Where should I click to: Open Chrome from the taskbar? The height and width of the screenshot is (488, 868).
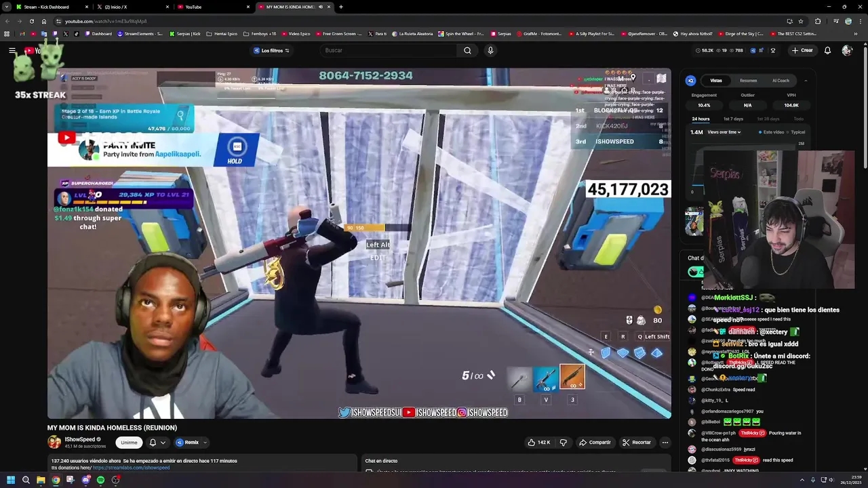[56, 480]
